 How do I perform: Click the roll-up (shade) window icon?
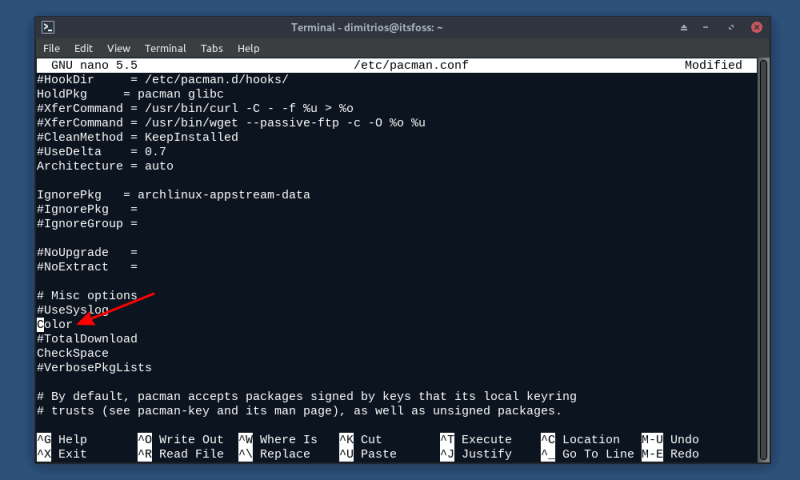[x=684, y=27]
